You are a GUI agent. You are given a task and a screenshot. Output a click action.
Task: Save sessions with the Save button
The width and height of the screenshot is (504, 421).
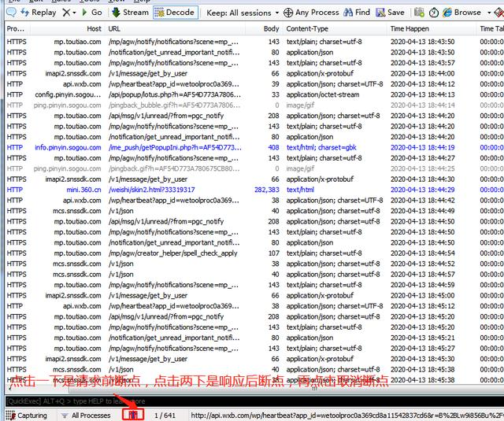point(391,13)
